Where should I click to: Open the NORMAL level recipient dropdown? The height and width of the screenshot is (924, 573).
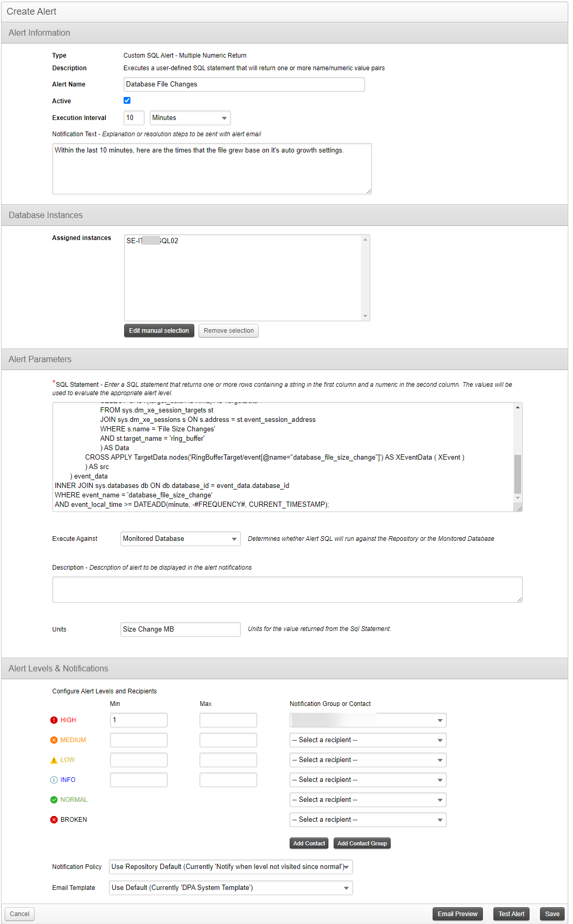(368, 800)
